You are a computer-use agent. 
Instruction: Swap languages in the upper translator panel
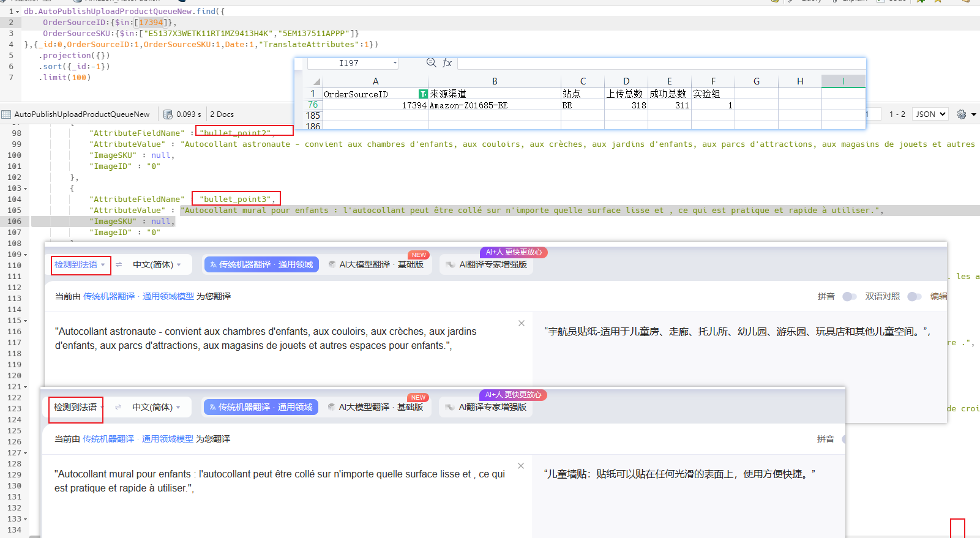[119, 264]
